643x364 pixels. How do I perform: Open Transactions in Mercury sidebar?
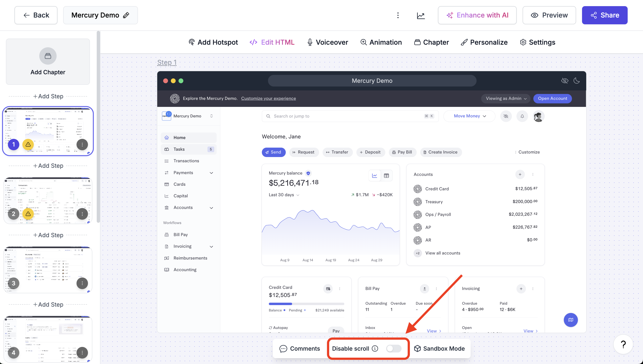(188, 161)
